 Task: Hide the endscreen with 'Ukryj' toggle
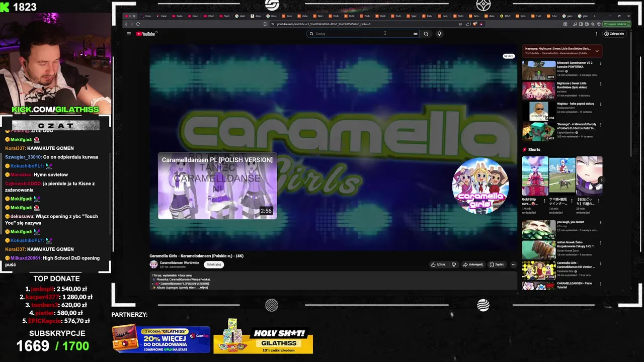pos(509,56)
